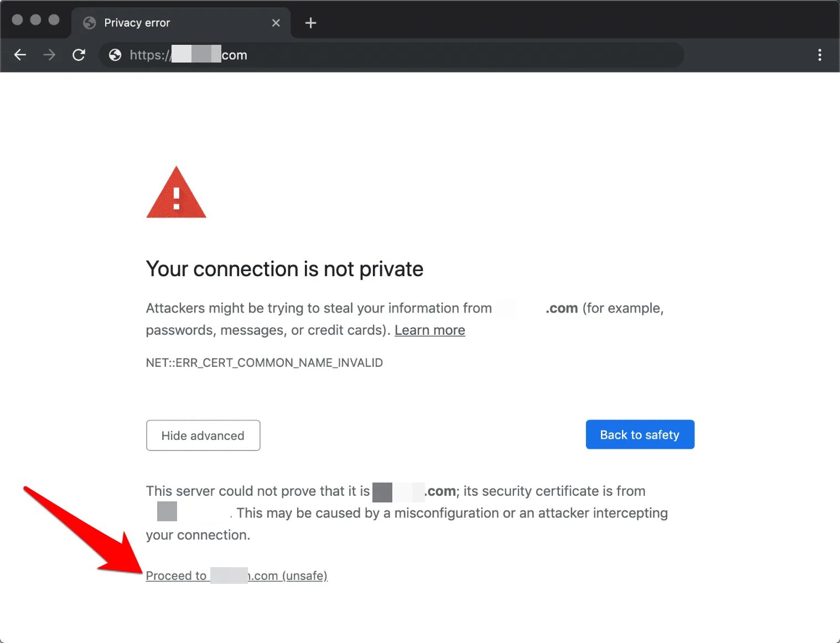840x643 pixels.
Task: Click the forward navigation arrow
Action: tap(50, 55)
